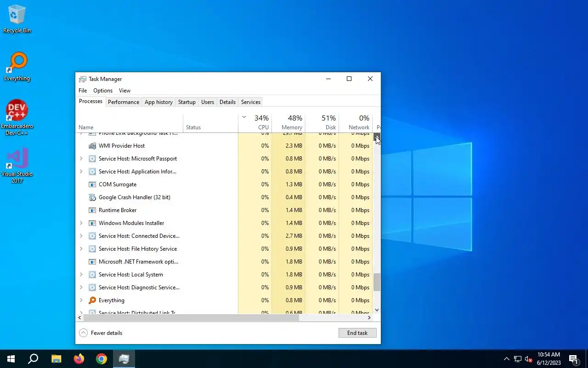This screenshot has width=588, height=368.
Task: Click the COM Surrogate process icon
Action: point(92,184)
